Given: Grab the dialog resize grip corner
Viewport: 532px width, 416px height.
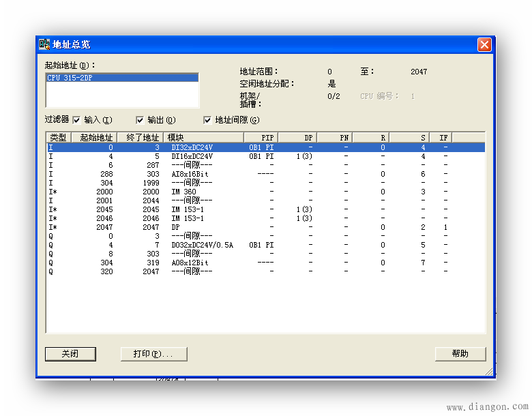Looking at the screenshot, I should (488, 372).
